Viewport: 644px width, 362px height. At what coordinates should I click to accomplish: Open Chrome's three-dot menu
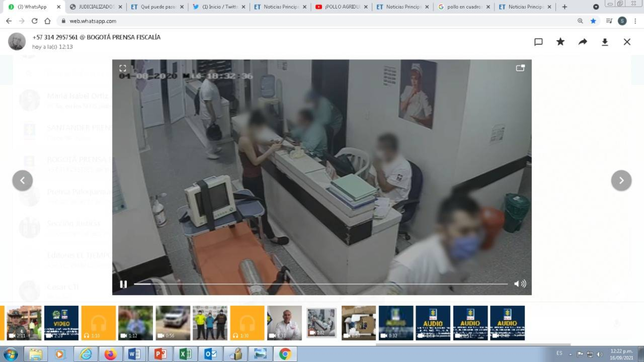pyautogui.click(x=635, y=21)
